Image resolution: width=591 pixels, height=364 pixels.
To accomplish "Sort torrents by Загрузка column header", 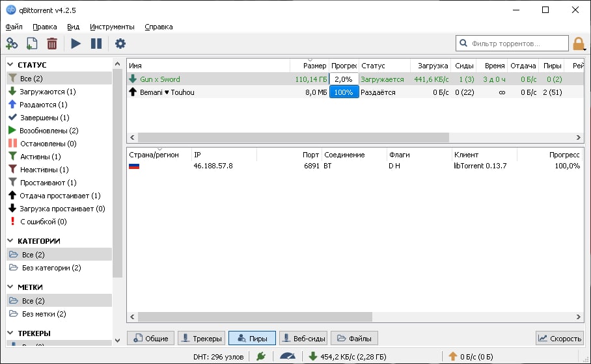I will point(430,66).
